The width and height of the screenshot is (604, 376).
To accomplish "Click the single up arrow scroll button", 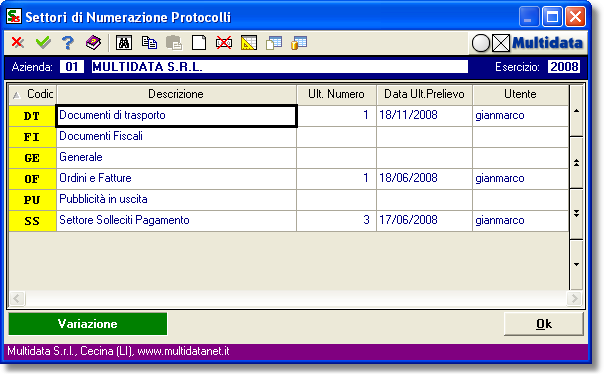I will 576,111.
